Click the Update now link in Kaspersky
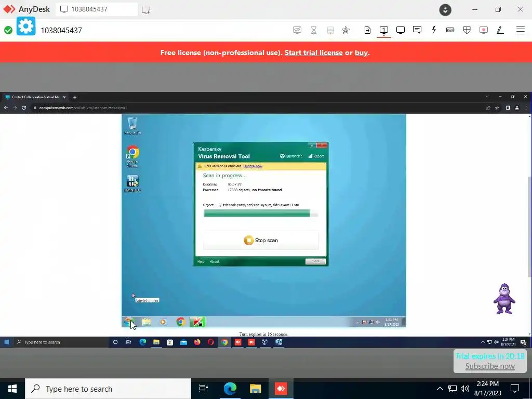This screenshot has height=399, width=532. click(x=253, y=166)
